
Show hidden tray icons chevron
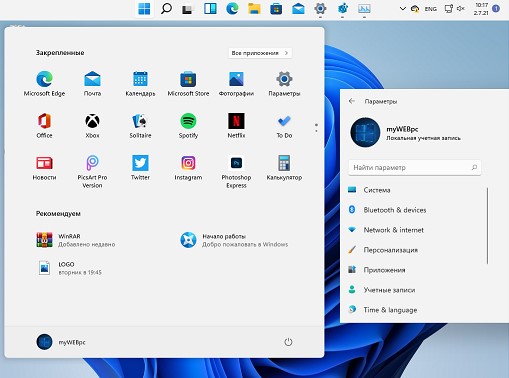coord(403,9)
